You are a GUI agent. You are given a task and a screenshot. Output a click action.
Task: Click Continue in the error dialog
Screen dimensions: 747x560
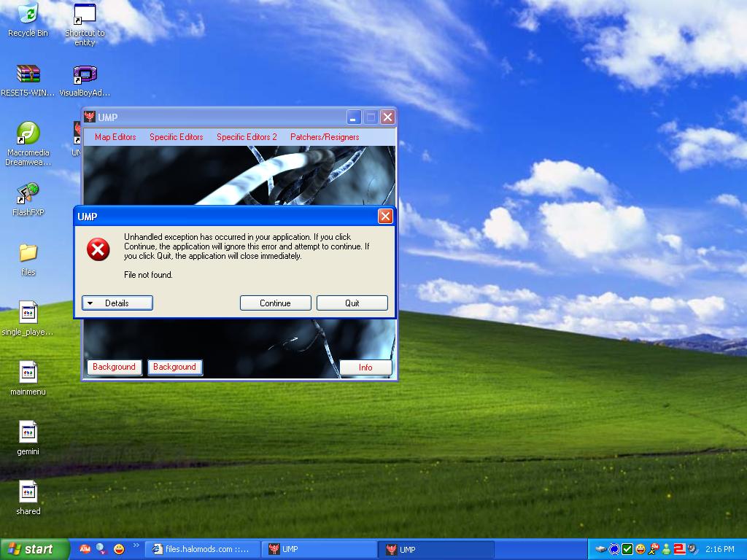click(275, 303)
